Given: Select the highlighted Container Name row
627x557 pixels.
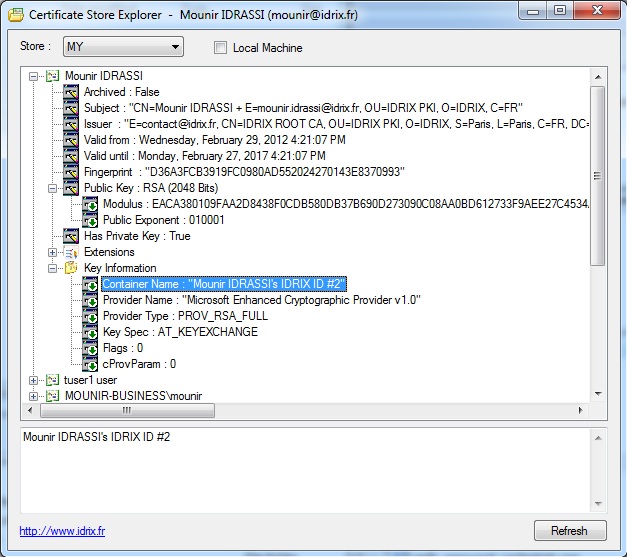Looking at the screenshot, I should (x=224, y=284).
